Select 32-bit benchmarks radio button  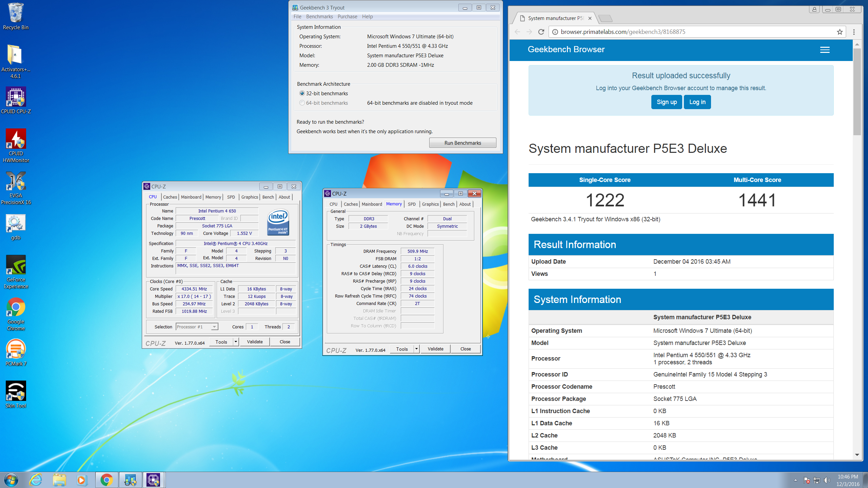pyautogui.click(x=302, y=94)
